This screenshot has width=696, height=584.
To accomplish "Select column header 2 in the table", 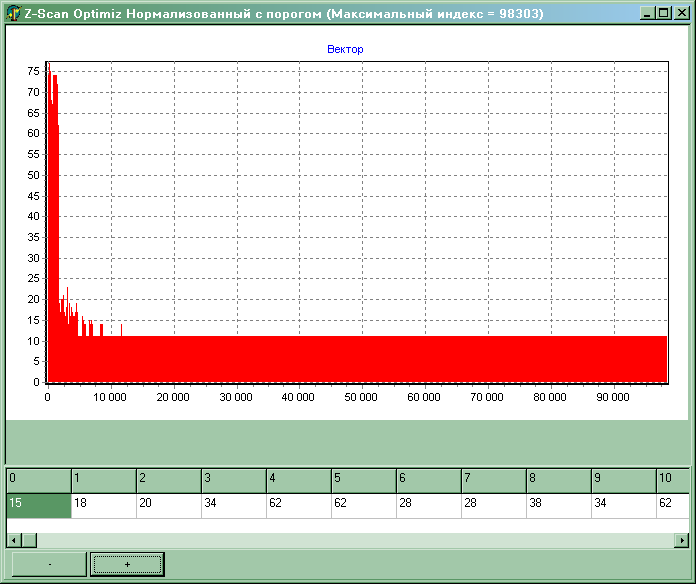I will tap(169, 481).
